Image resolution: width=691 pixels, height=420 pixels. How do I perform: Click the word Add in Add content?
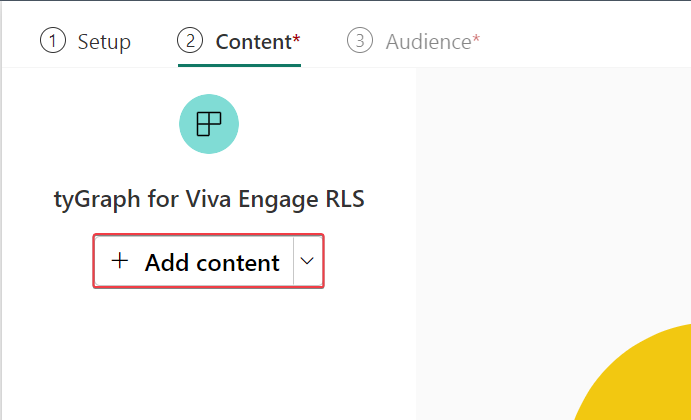[166, 262]
